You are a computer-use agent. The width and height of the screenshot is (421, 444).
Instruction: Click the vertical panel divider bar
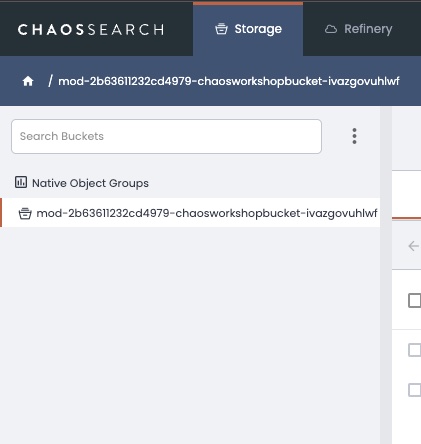point(386,275)
